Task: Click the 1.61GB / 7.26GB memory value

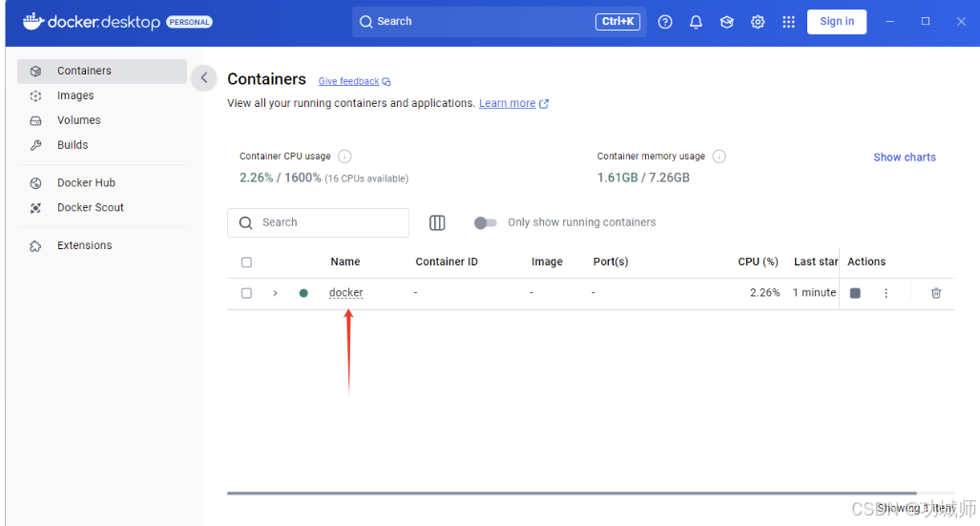Action: pyautogui.click(x=643, y=178)
